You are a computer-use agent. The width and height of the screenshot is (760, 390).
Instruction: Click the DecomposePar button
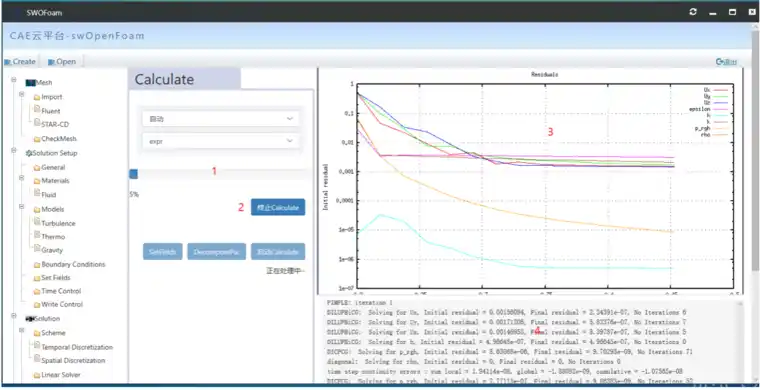217,252
